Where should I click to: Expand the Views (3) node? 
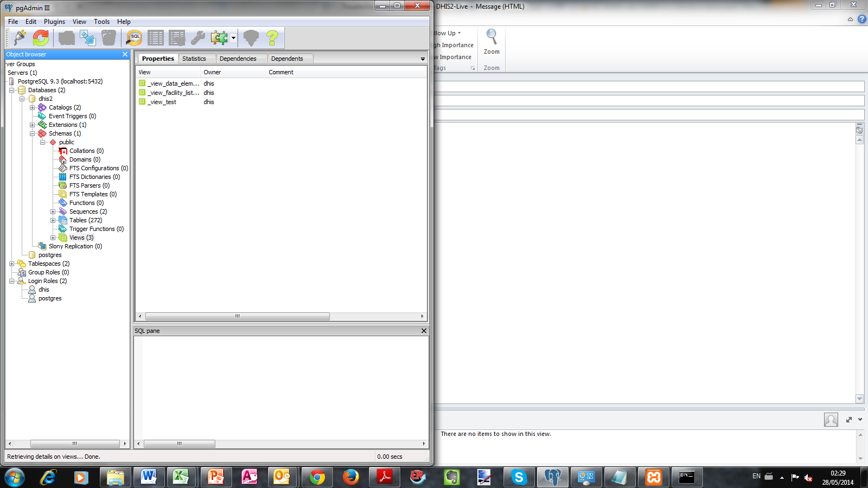53,237
